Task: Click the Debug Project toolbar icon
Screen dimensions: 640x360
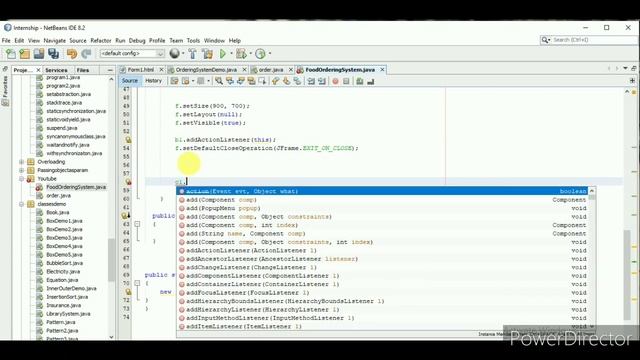Action: [x=241, y=53]
